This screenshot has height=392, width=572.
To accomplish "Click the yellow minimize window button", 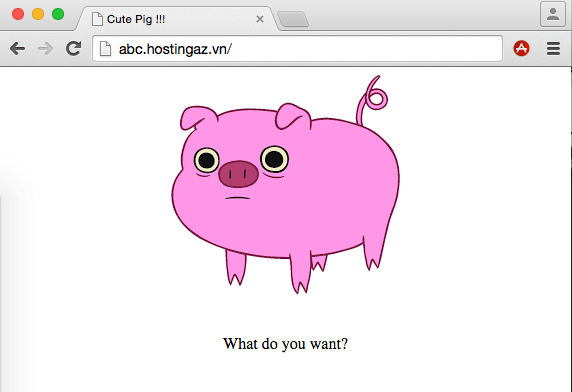I will (38, 14).
